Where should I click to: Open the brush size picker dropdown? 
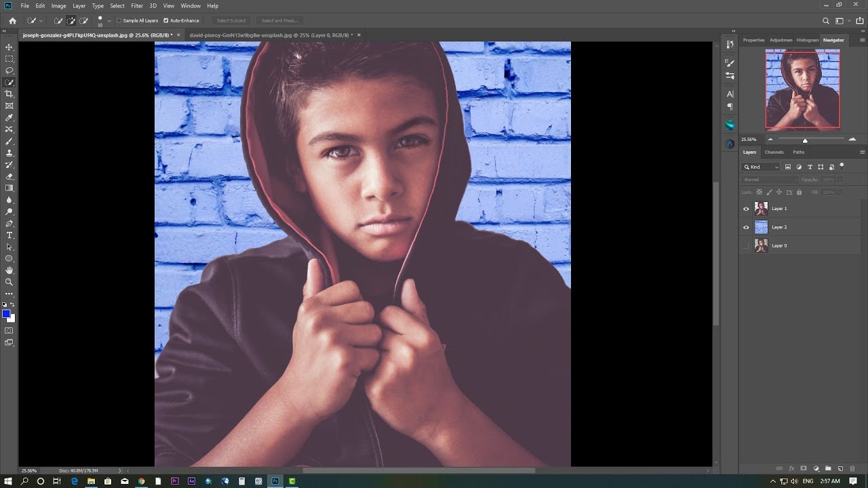coord(108,21)
